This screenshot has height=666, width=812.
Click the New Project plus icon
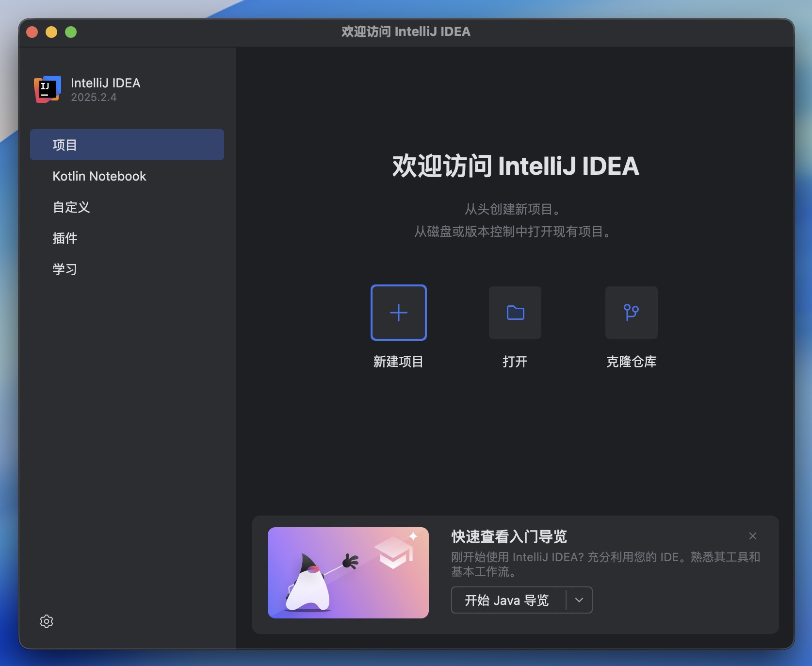398,313
